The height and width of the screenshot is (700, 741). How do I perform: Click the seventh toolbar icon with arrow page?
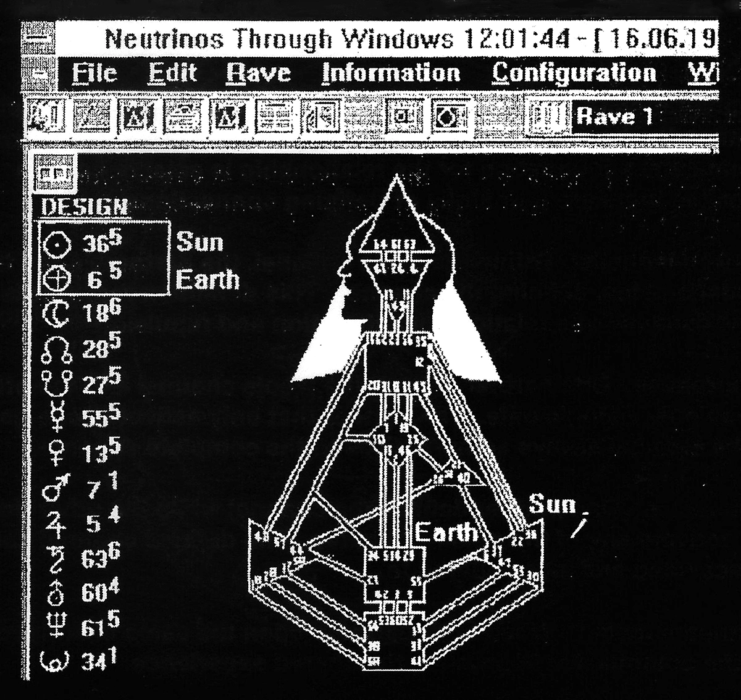(x=321, y=116)
